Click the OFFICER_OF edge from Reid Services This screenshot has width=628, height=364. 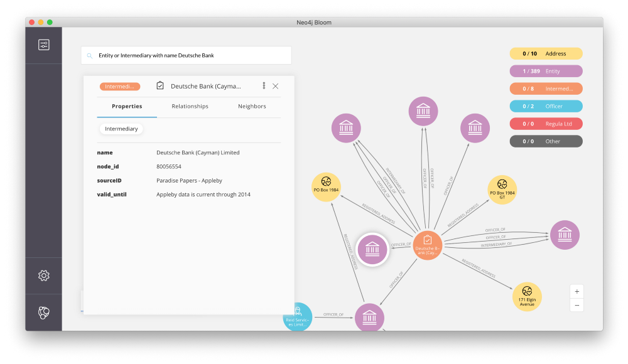333,315
